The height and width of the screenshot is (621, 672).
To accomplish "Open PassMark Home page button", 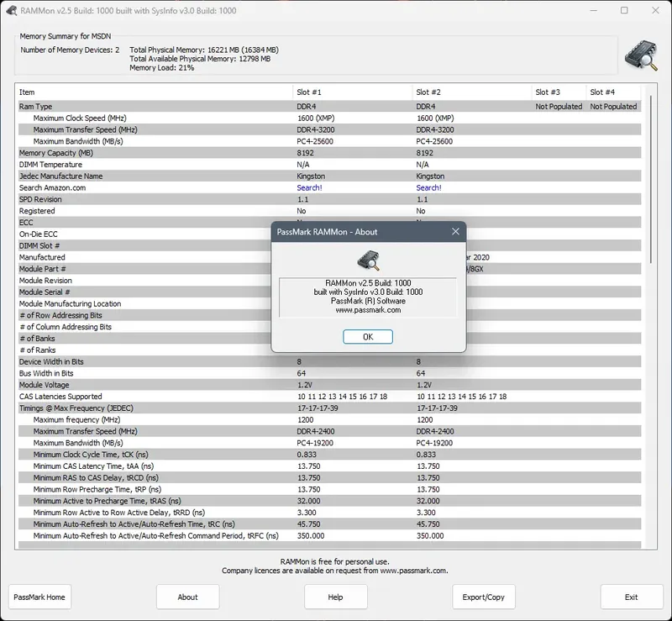I will pyautogui.click(x=39, y=597).
